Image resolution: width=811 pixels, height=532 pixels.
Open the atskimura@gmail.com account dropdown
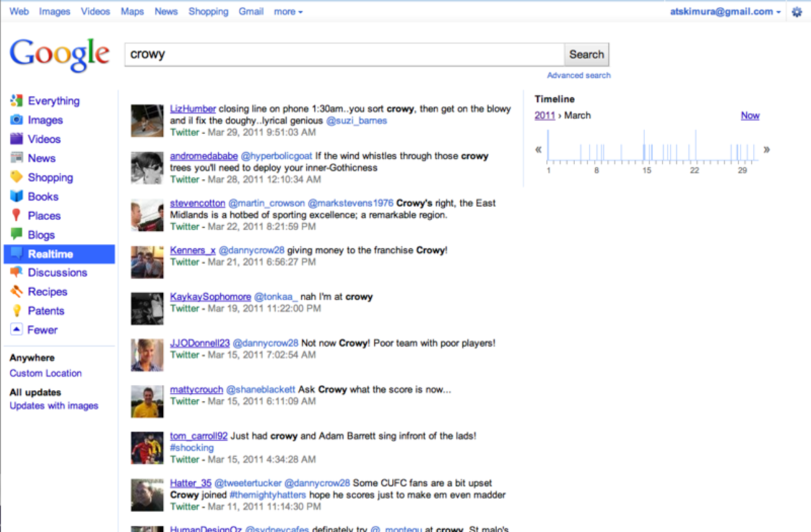click(726, 11)
